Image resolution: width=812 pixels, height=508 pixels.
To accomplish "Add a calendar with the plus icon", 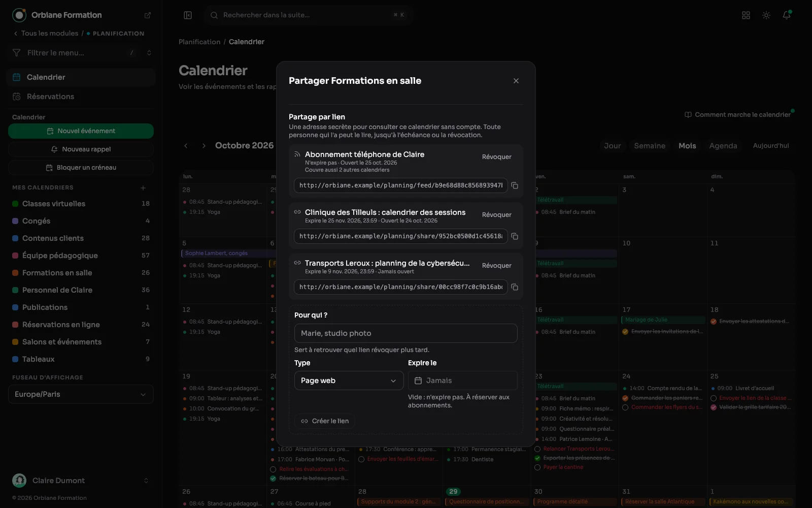I will click(143, 187).
